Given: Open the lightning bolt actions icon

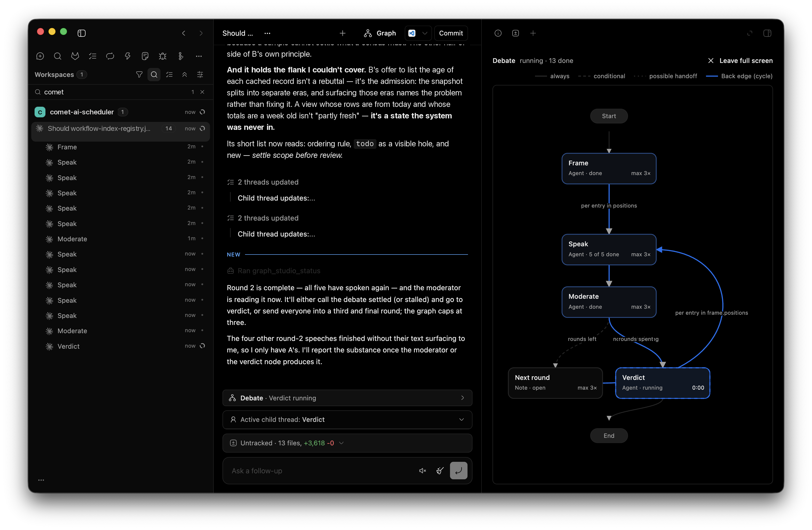Looking at the screenshot, I should pyautogui.click(x=127, y=56).
